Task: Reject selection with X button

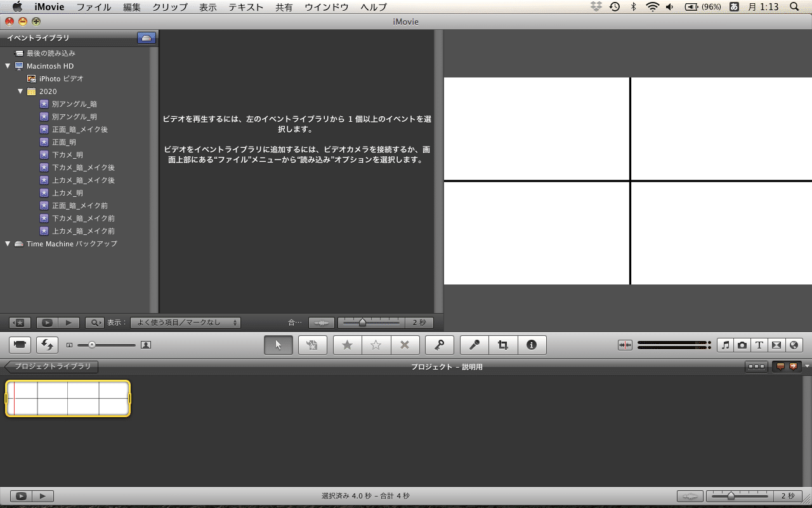Action: pyautogui.click(x=405, y=345)
